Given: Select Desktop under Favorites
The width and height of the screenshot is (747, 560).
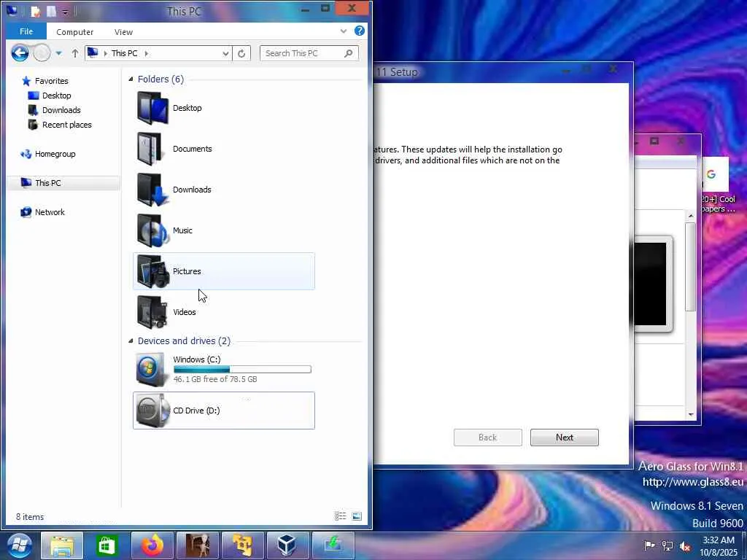Looking at the screenshot, I should 56,96.
